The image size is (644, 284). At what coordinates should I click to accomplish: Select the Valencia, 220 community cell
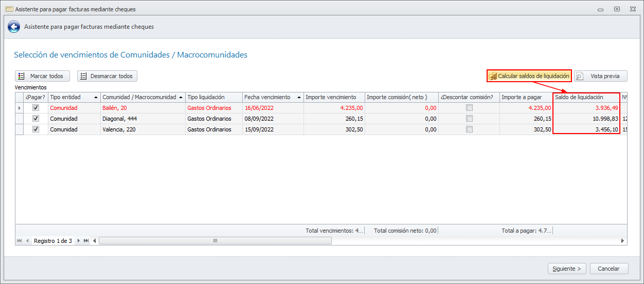(143, 129)
